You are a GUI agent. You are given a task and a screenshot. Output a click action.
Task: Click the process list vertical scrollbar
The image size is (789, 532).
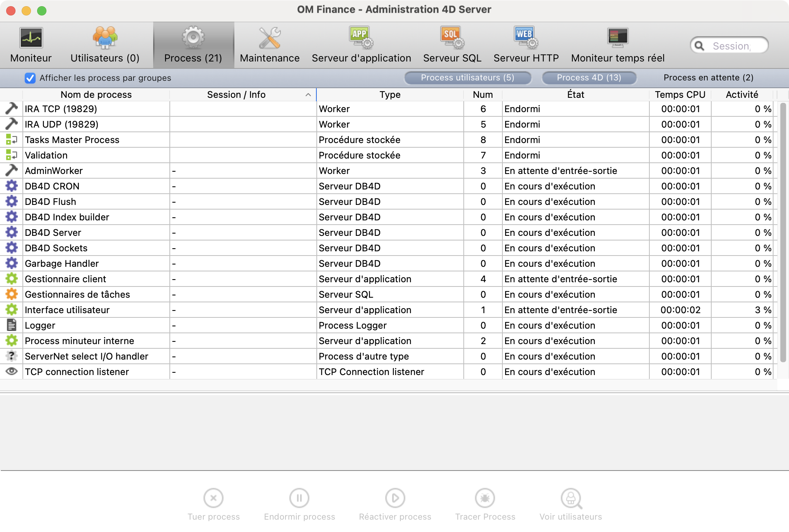point(783,232)
